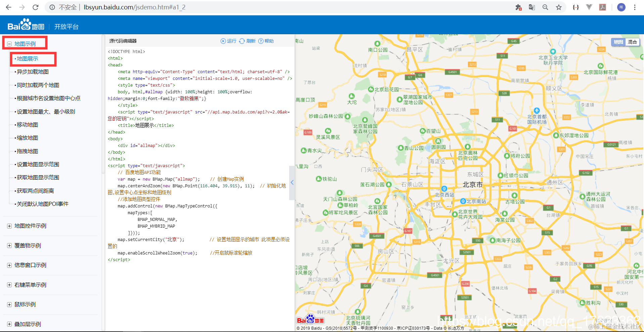
Task: Click the 将府公园 park marker
Action: point(507,156)
